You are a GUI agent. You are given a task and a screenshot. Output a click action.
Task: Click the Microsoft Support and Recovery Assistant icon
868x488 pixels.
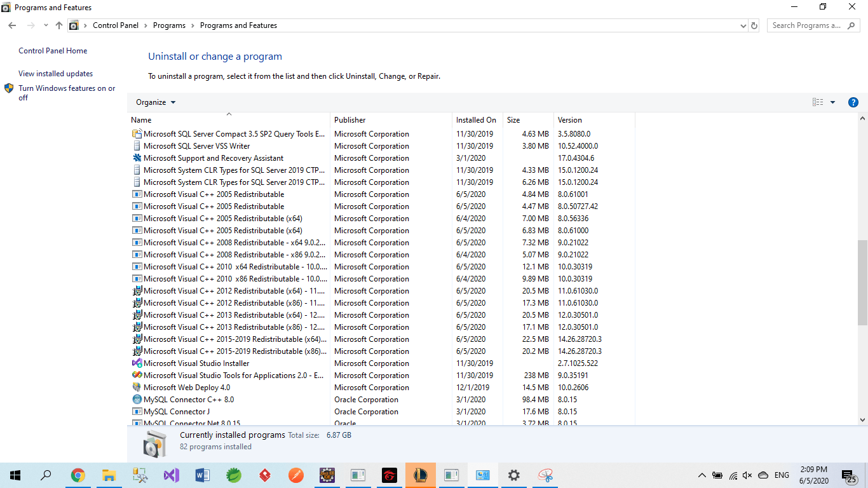coord(137,158)
